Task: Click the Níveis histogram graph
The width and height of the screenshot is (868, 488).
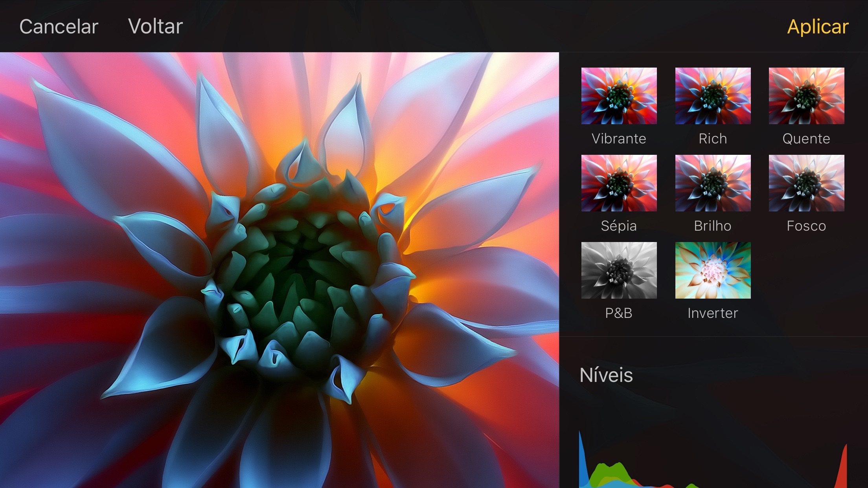Action: 713,459
